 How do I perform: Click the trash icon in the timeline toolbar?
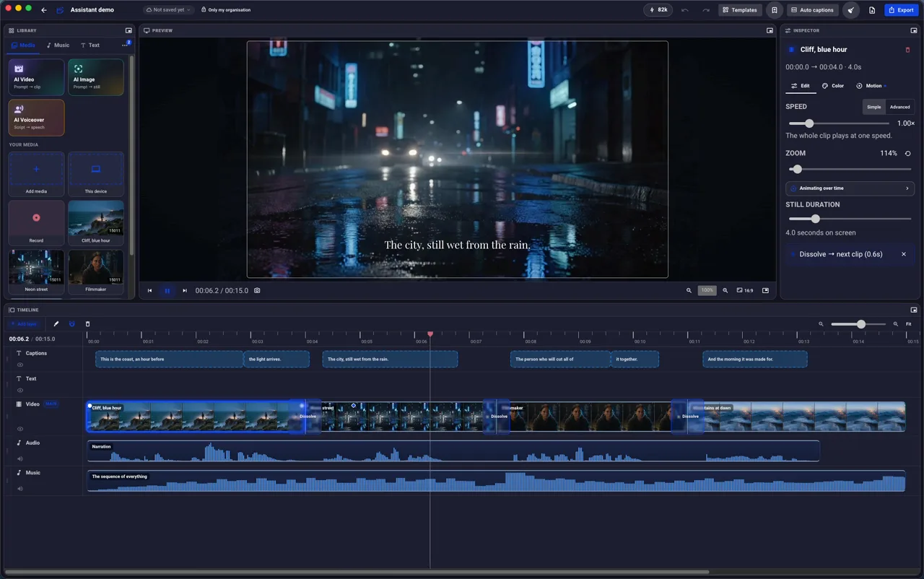[87, 324]
